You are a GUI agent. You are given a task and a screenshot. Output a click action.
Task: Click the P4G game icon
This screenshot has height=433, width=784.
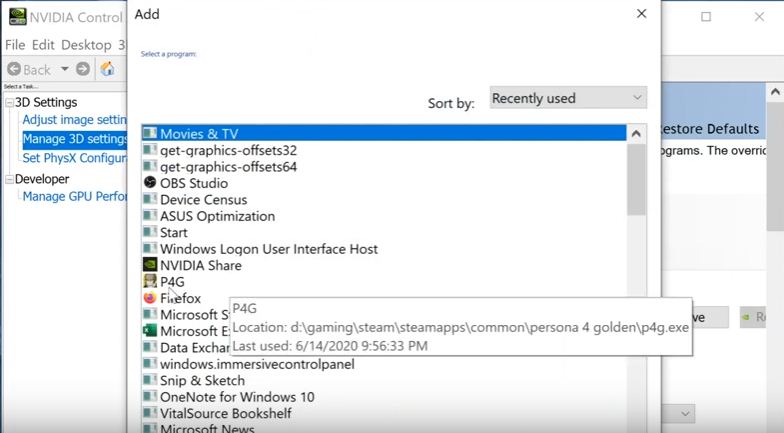pos(150,280)
